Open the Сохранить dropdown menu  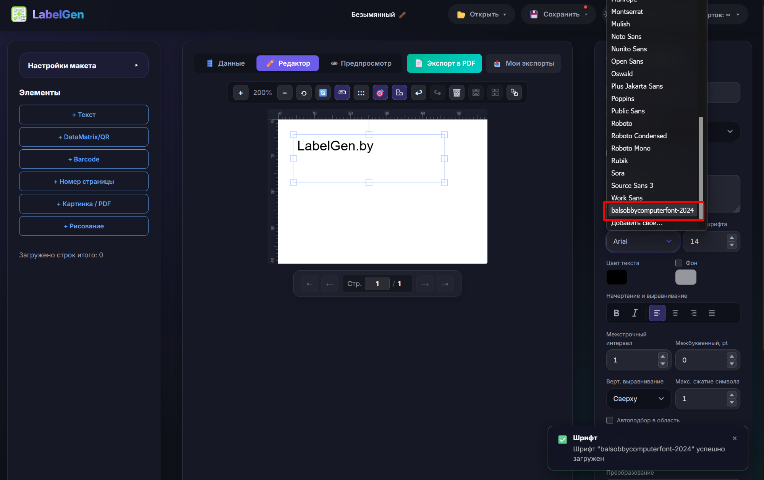click(x=558, y=15)
